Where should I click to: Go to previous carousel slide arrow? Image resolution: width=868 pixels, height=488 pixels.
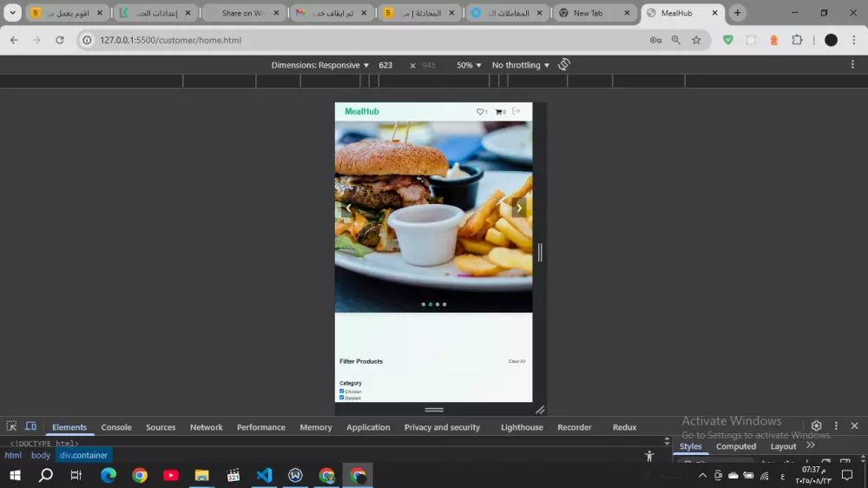pos(349,208)
